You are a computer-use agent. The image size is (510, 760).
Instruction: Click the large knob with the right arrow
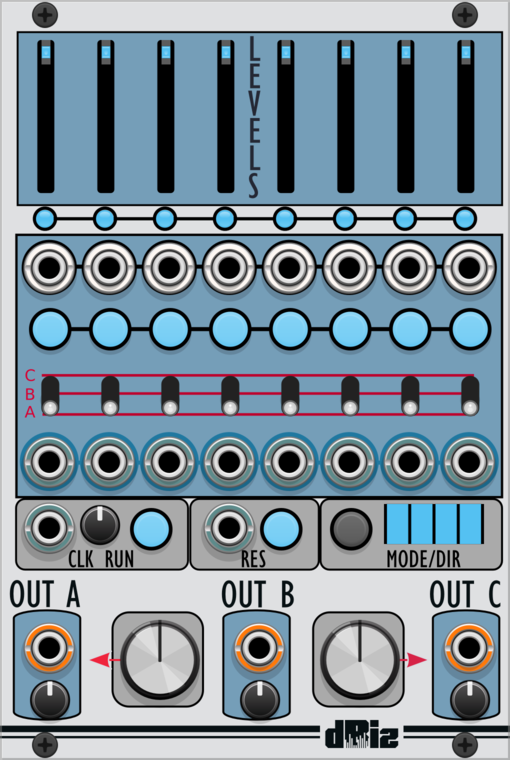click(x=360, y=660)
